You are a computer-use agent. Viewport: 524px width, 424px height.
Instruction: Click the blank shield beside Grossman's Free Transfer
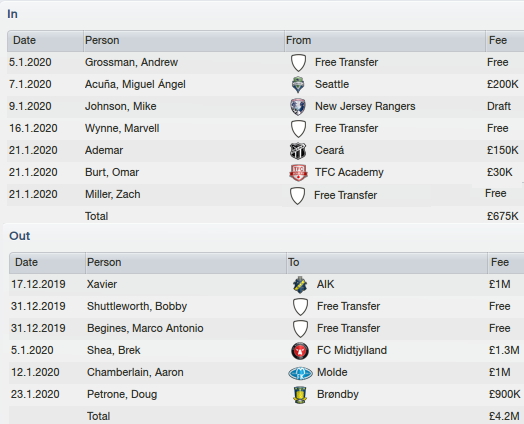coord(298,63)
